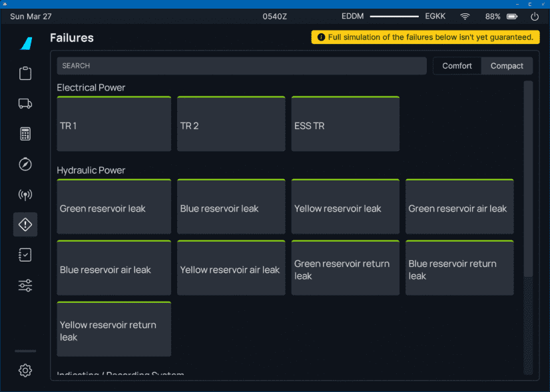Switch to the Compact view tab
Image resolution: width=550 pixels, height=392 pixels.
click(507, 66)
